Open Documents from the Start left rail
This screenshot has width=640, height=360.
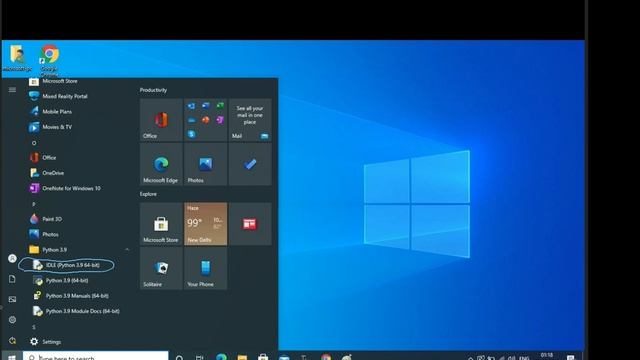coord(12,279)
